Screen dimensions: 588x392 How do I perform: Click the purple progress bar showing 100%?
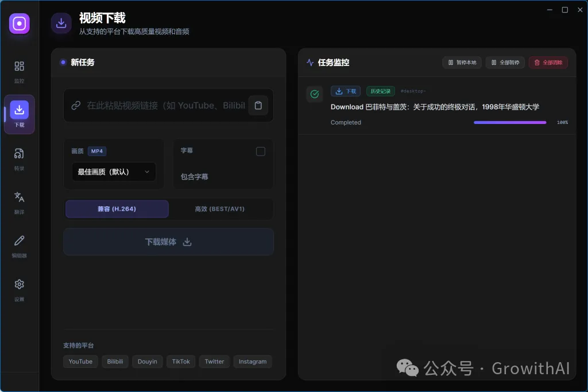click(510, 122)
